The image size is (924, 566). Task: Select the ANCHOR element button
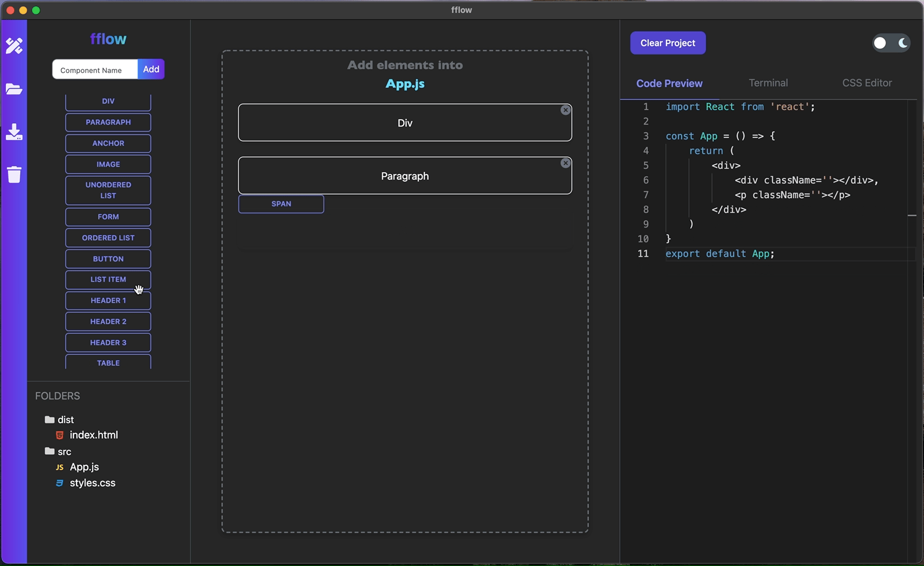point(108,143)
